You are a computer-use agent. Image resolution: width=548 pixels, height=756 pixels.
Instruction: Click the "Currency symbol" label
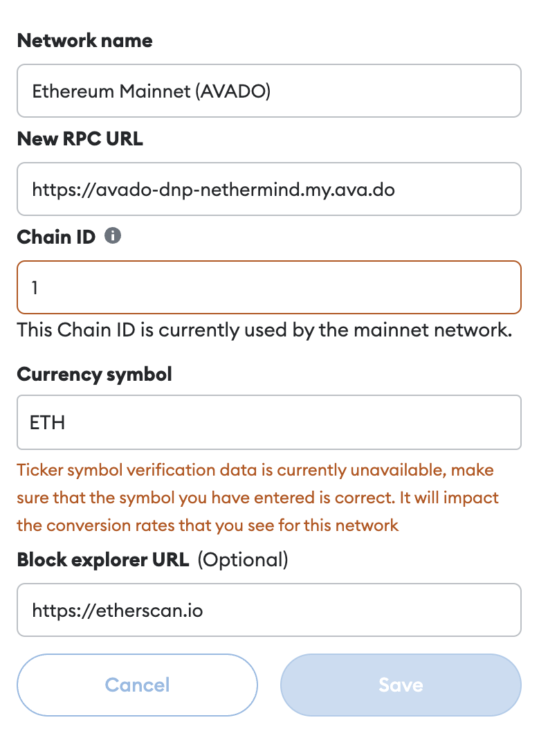94,375
